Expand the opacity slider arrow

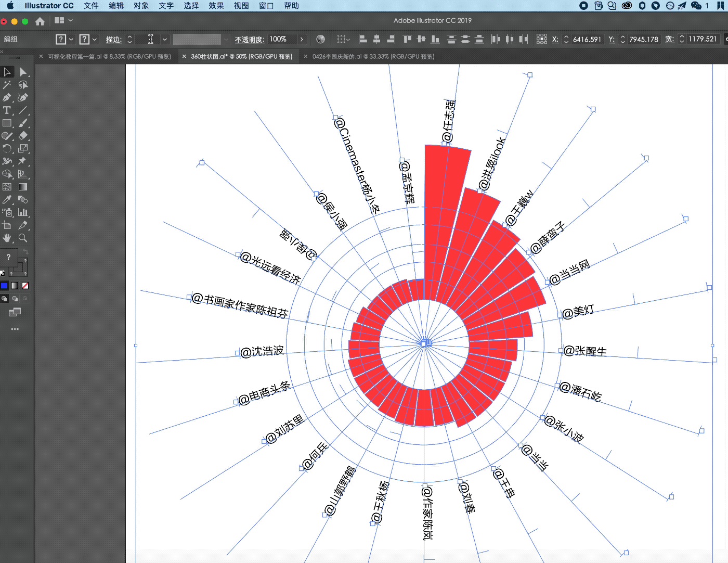tap(302, 40)
